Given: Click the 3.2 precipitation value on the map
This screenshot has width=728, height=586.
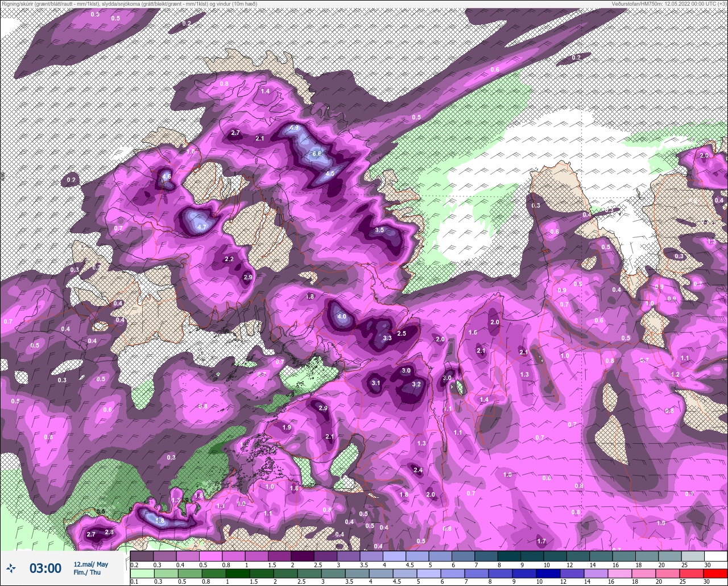Looking at the screenshot, I should (416, 385).
